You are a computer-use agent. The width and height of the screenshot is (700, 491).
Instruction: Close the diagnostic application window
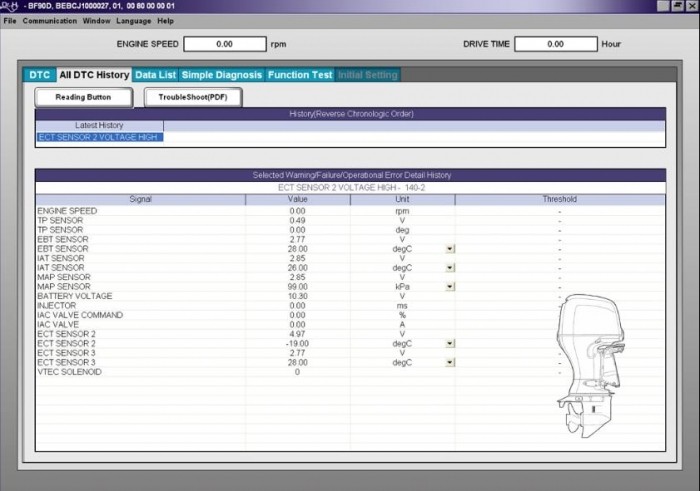pyautogui.click(x=692, y=6)
